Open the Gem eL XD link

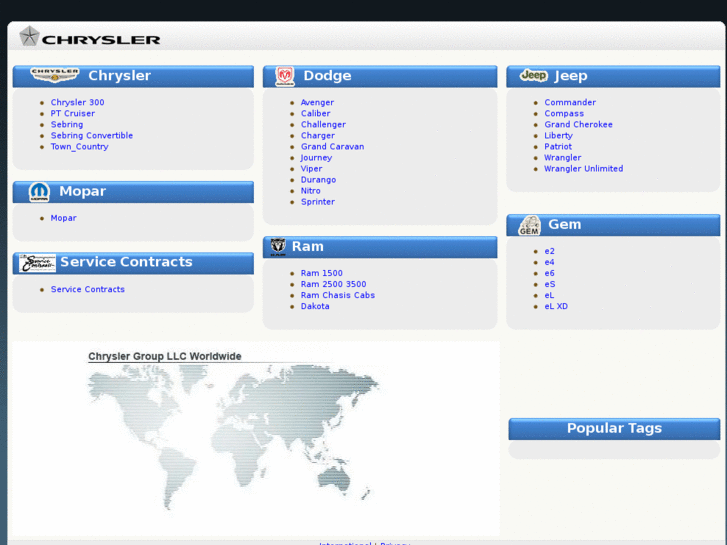pyautogui.click(x=556, y=306)
